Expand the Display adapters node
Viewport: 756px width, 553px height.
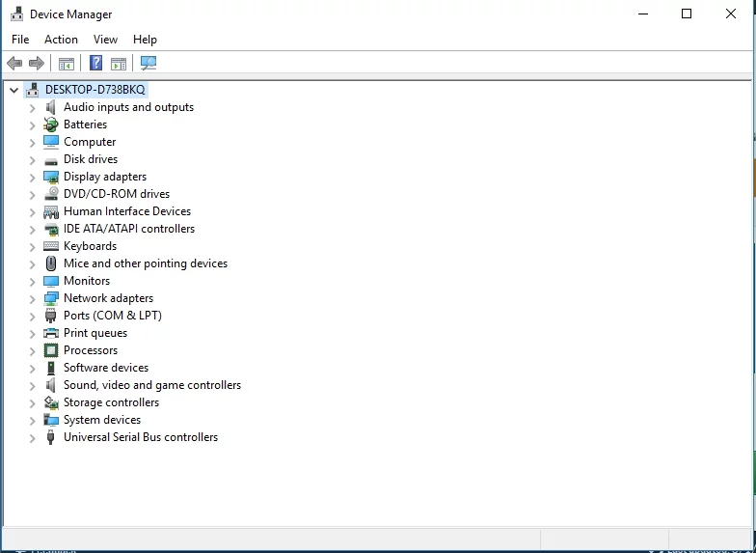pyautogui.click(x=32, y=178)
